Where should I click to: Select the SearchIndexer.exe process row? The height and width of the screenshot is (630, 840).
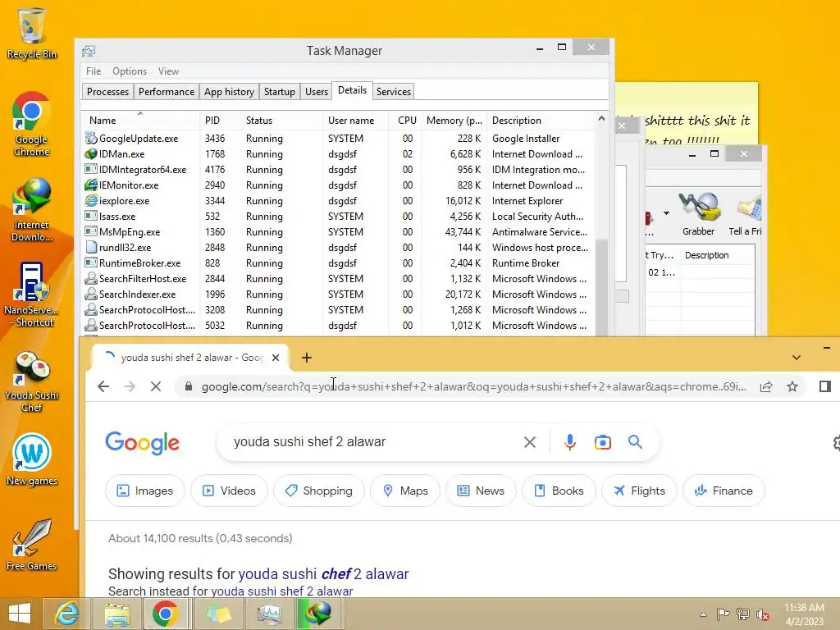[x=338, y=294]
